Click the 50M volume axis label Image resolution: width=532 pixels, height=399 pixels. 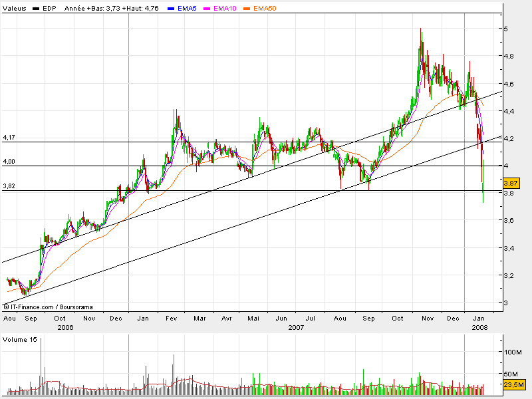pos(511,374)
